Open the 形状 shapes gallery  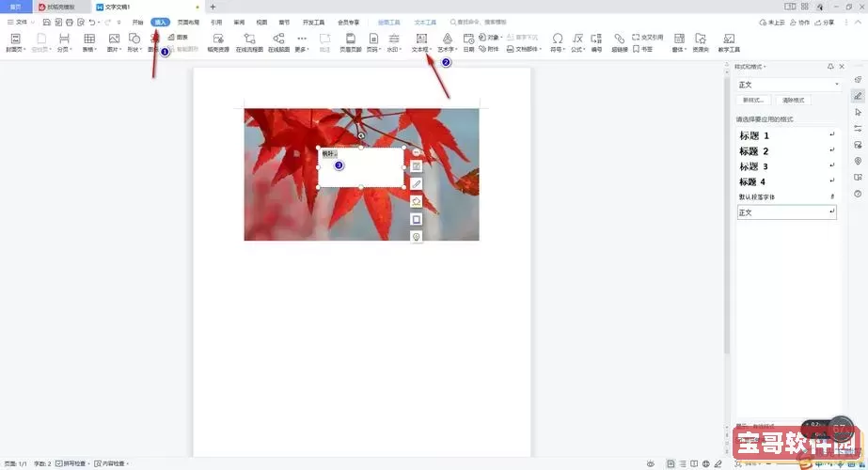point(134,42)
